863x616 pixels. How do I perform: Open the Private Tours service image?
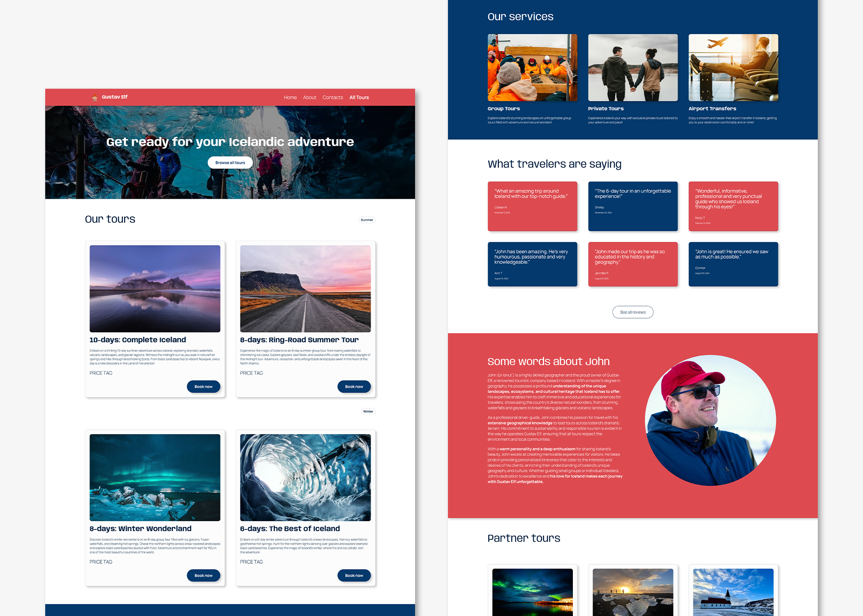632,67
